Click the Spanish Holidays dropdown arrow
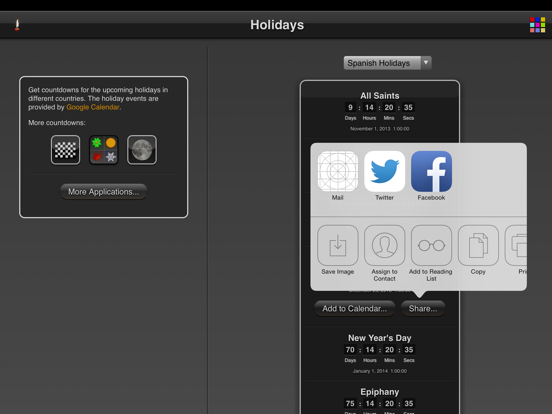The image size is (552, 414). point(426,63)
